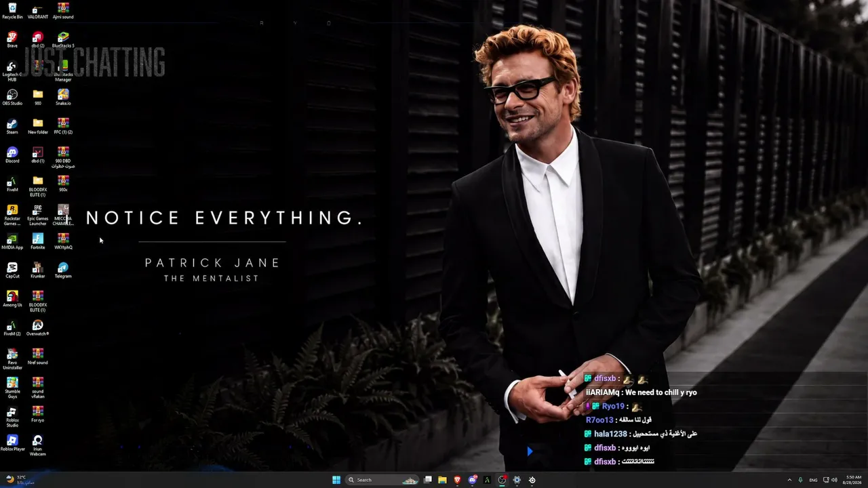The height and width of the screenshot is (488, 868).
Task: Switch to Brave in the taskbar
Action: tap(458, 480)
